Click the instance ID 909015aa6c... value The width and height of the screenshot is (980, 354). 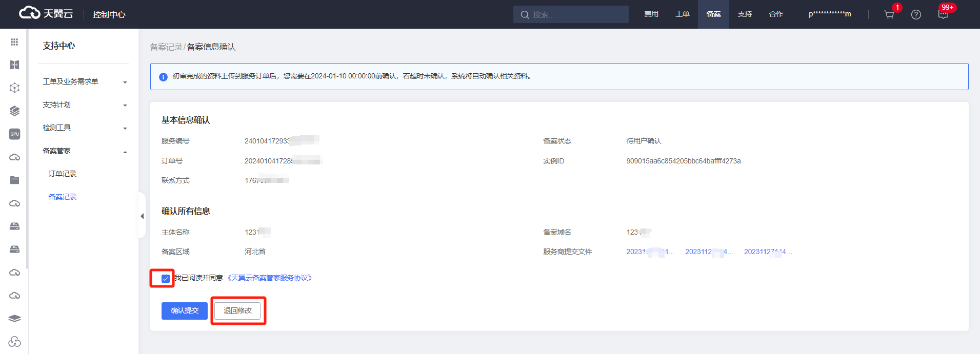(684, 161)
